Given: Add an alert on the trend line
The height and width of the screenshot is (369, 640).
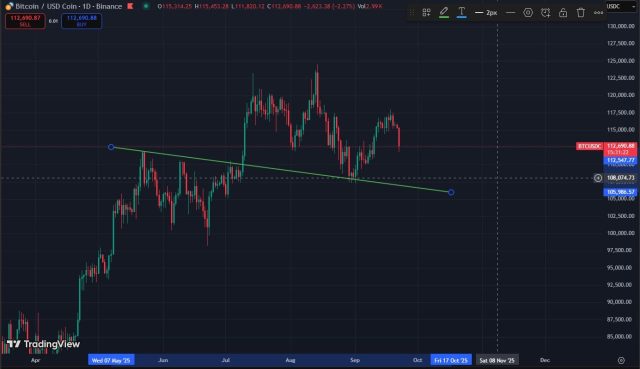Looking at the screenshot, I should [545, 13].
